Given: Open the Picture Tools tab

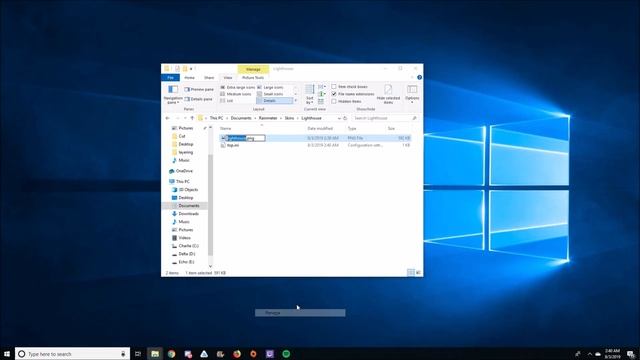Looking at the screenshot, I should [x=253, y=78].
